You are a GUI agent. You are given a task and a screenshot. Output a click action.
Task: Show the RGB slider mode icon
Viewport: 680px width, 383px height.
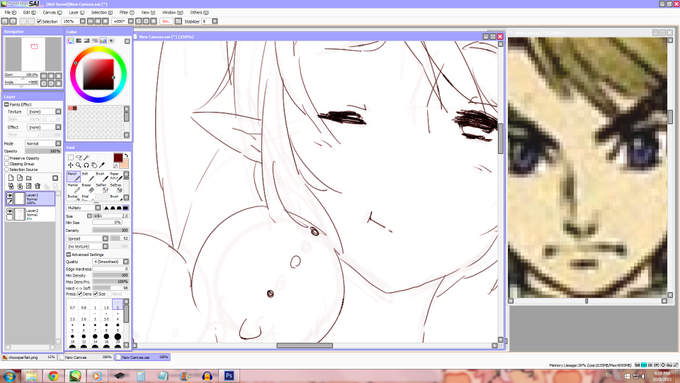pos(79,40)
